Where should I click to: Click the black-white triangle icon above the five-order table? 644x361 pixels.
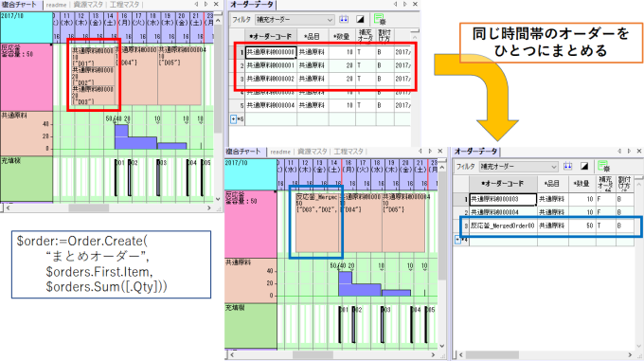[x=360, y=19]
